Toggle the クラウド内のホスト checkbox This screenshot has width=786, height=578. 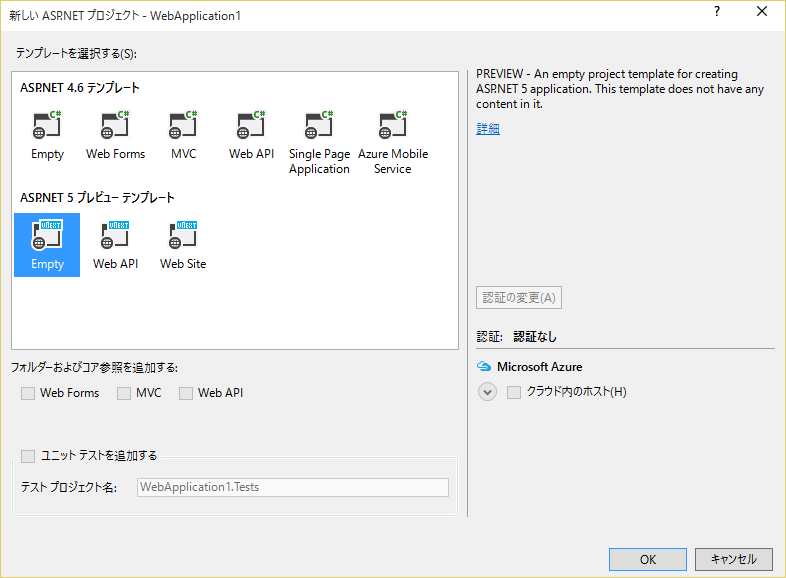(x=514, y=392)
